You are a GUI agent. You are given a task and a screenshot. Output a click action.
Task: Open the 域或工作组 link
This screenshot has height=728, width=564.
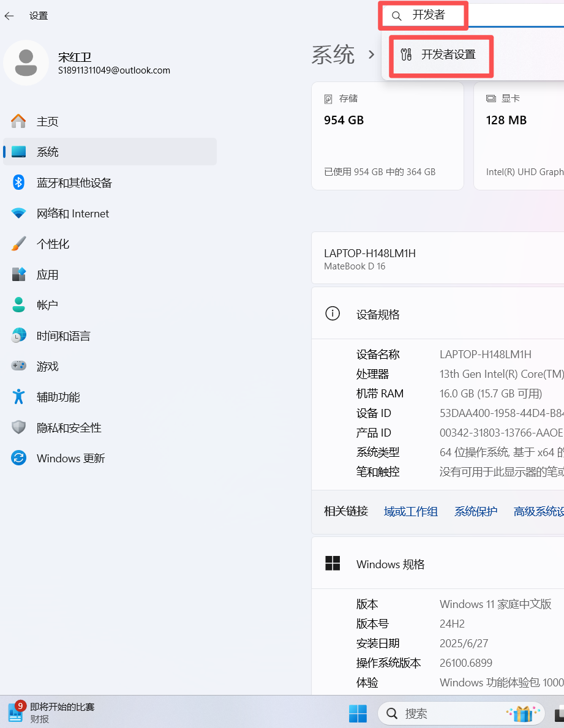click(x=411, y=511)
